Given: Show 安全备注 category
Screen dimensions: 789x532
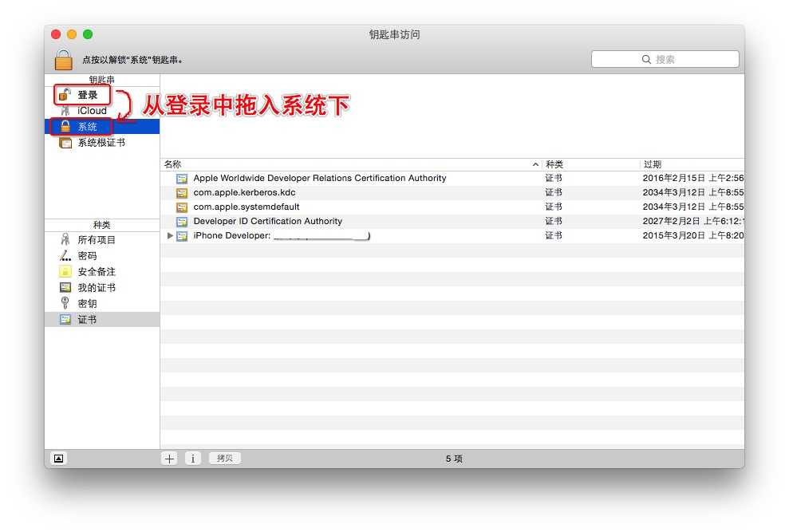Looking at the screenshot, I should pos(102,272).
